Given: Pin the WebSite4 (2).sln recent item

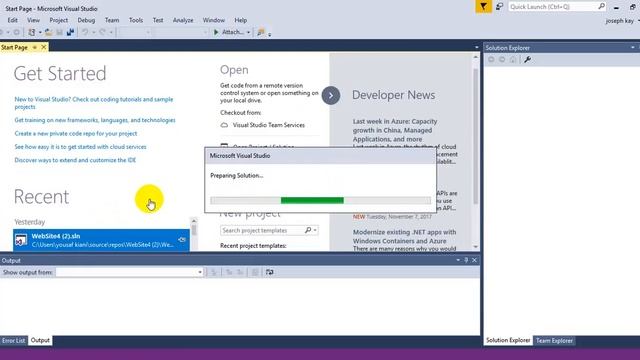Looking at the screenshot, I should pos(182,240).
